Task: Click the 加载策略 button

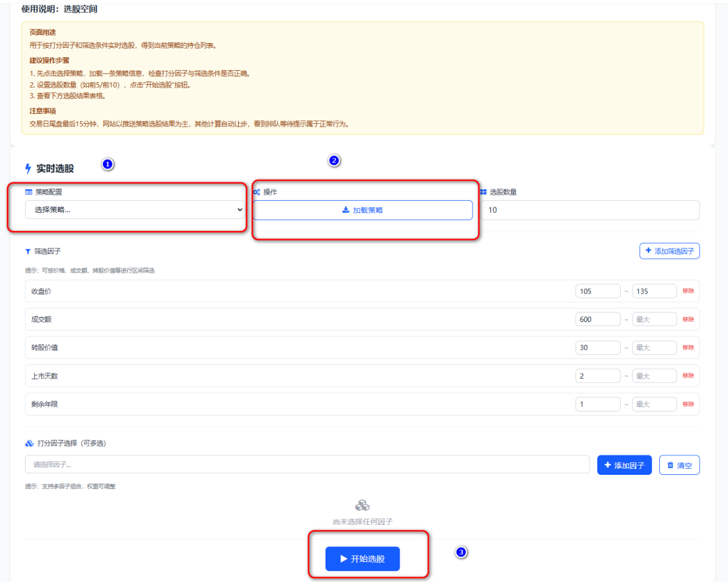Action: pos(363,210)
